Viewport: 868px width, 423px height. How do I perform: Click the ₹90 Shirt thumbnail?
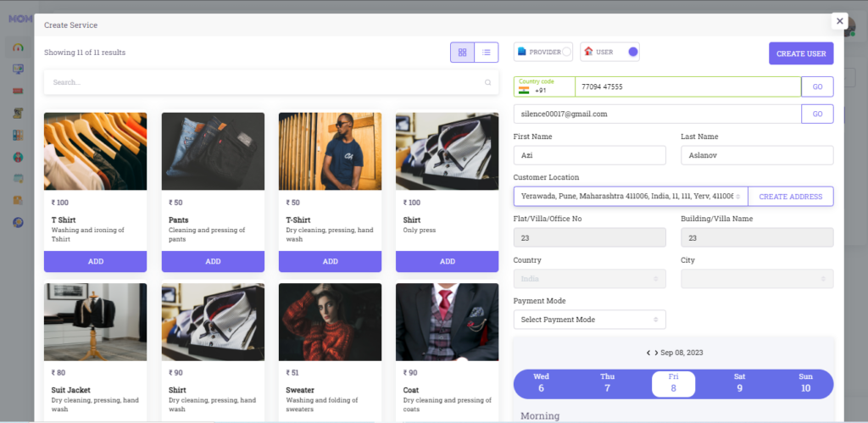(x=213, y=322)
